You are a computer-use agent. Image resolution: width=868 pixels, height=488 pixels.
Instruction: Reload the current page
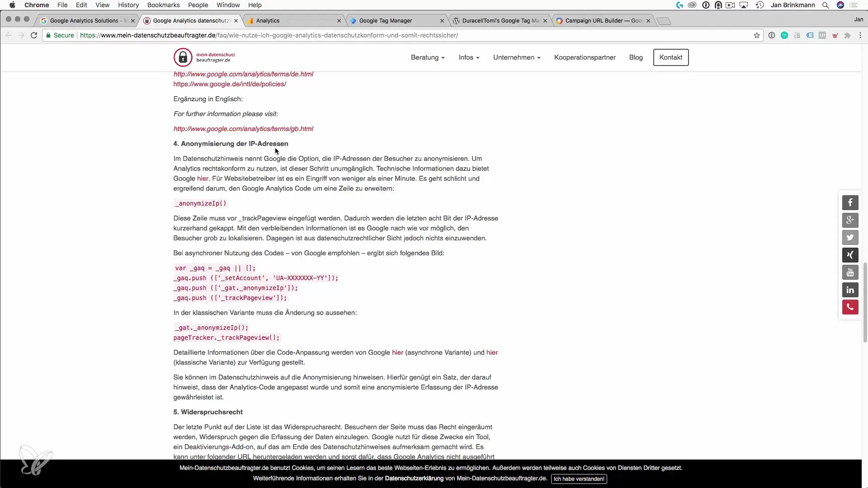click(x=34, y=35)
